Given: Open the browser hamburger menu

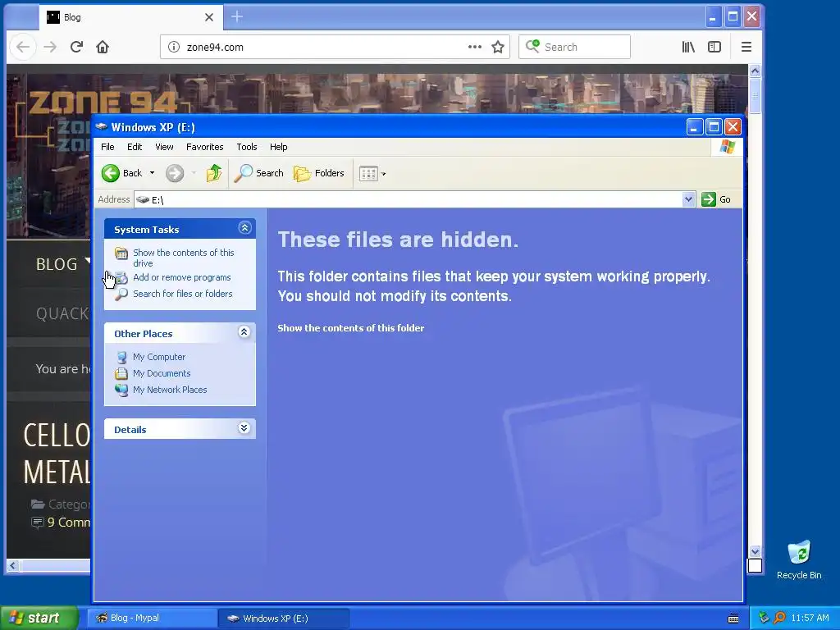Looking at the screenshot, I should pos(746,47).
